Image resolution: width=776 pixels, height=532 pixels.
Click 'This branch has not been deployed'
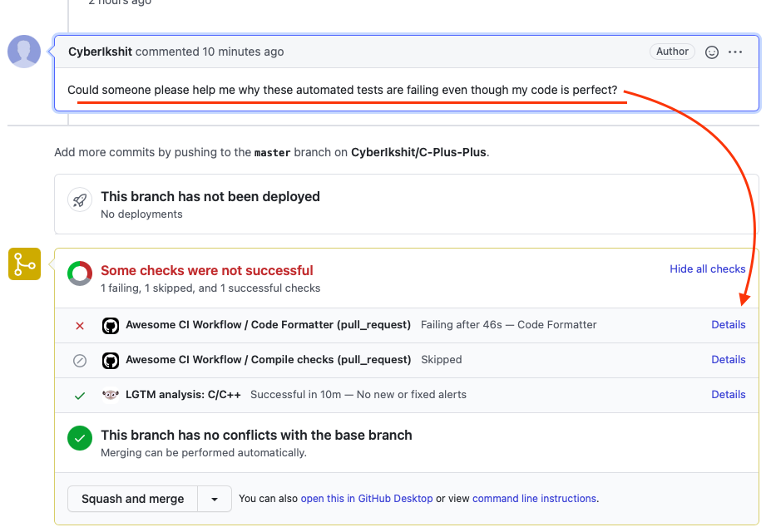(210, 197)
